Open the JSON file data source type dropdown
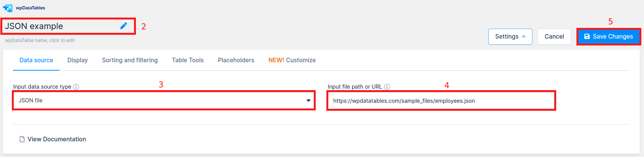This screenshot has height=157, width=644. [164, 100]
